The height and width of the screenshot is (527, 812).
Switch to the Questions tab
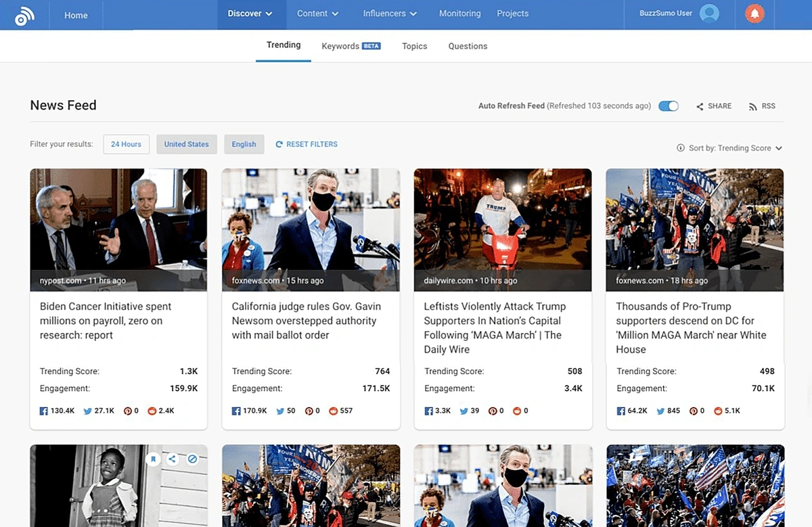click(x=468, y=46)
